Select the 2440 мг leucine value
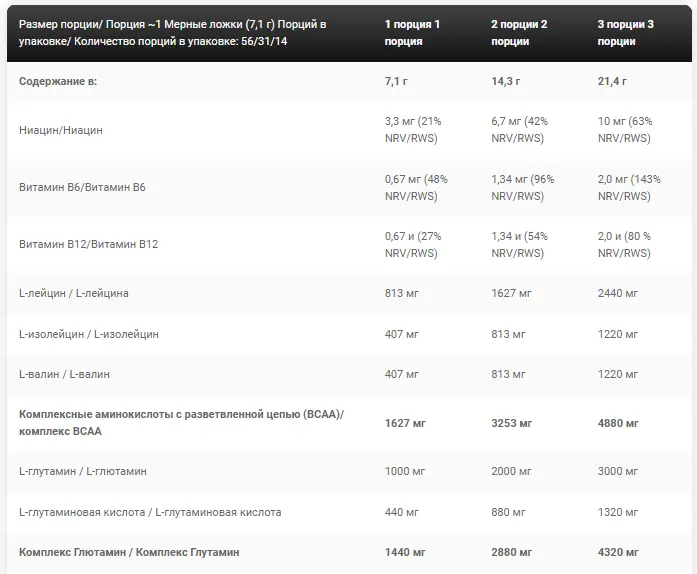 click(617, 293)
